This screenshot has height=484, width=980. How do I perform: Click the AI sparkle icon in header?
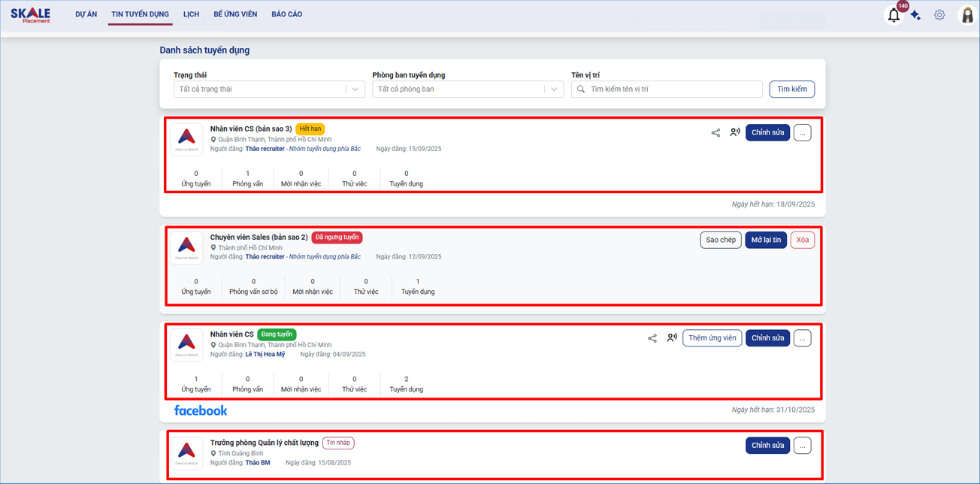[x=915, y=15]
